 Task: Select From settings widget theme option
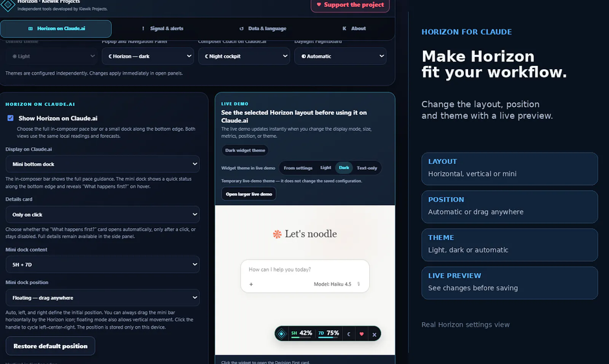[x=298, y=168]
